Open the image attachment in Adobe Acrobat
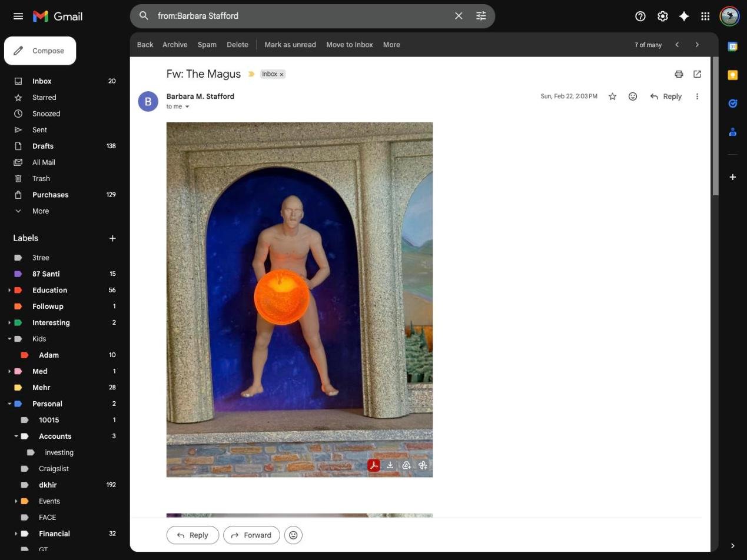 click(373, 465)
